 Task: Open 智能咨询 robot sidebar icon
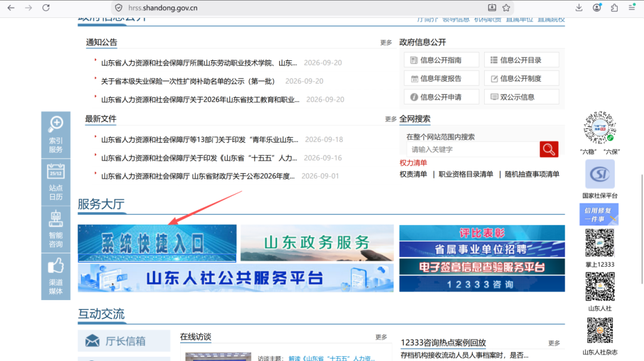pyautogui.click(x=56, y=229)
